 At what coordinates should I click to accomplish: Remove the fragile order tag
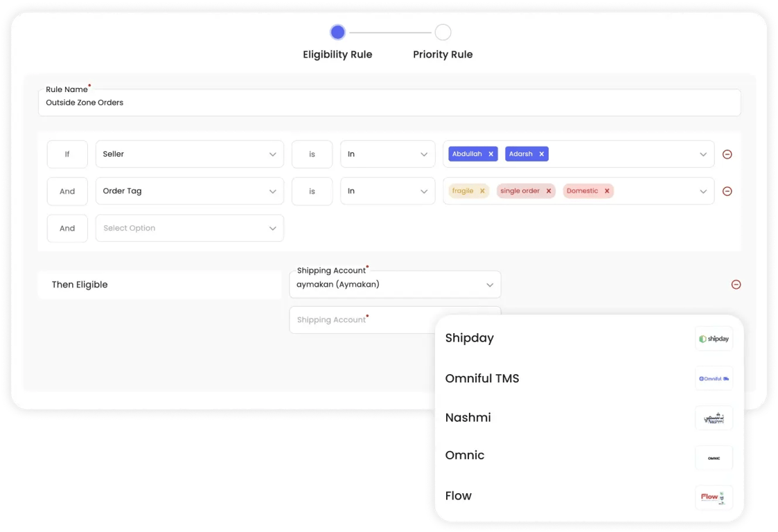point(482,191)
